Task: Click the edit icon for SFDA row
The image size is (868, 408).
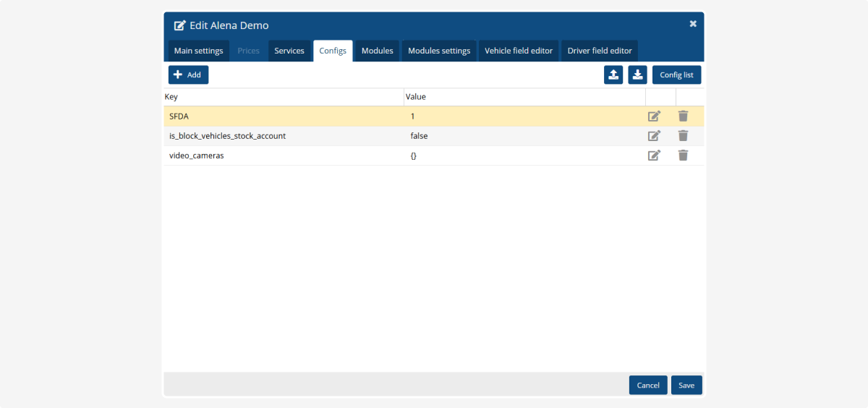Action: click(x=654, y=116)
